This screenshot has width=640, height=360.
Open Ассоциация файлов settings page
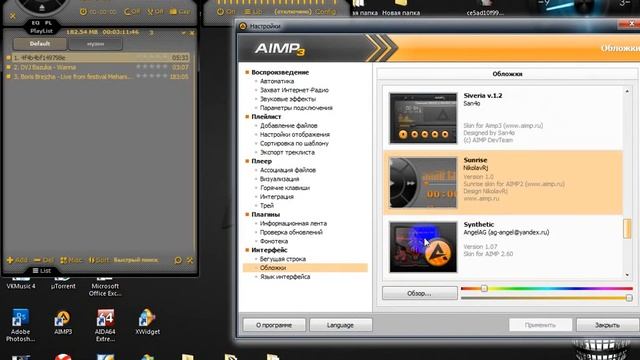point(287,170)
